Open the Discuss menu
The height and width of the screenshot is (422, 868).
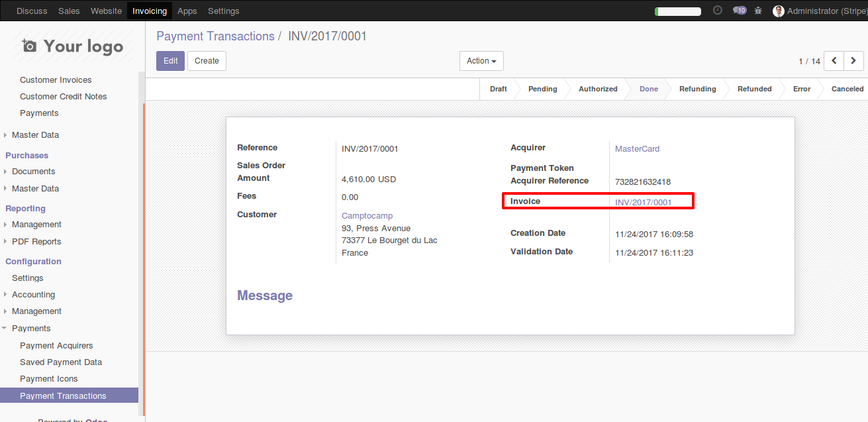32,11
